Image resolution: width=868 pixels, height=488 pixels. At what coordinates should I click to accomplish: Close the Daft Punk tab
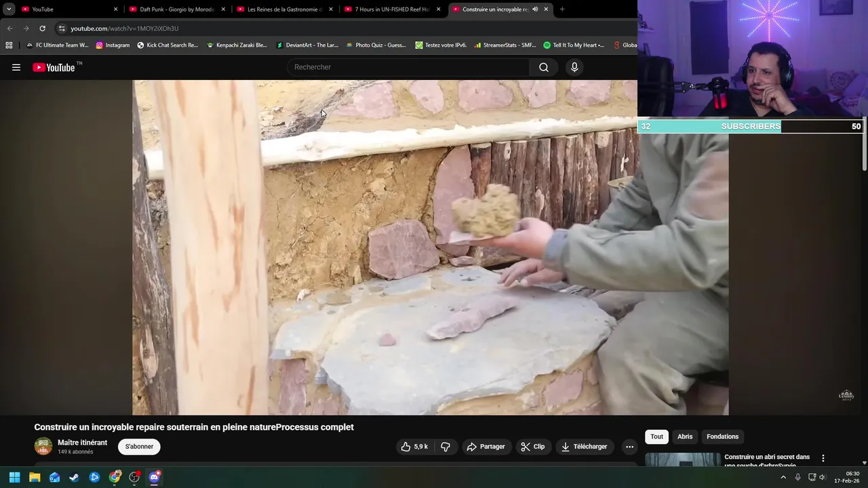click(223, 9)
